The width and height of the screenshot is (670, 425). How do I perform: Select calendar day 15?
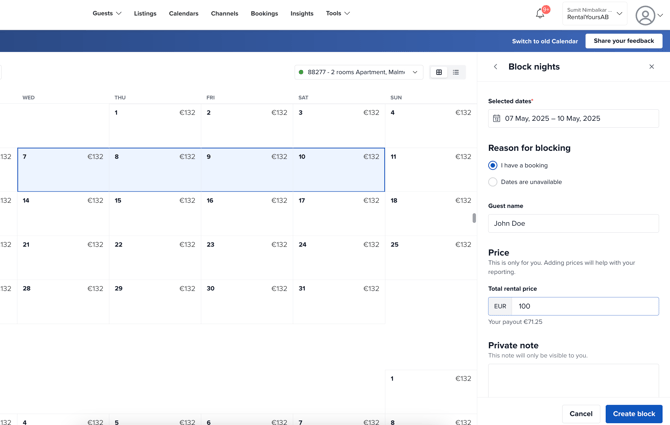tap(155, 214)
